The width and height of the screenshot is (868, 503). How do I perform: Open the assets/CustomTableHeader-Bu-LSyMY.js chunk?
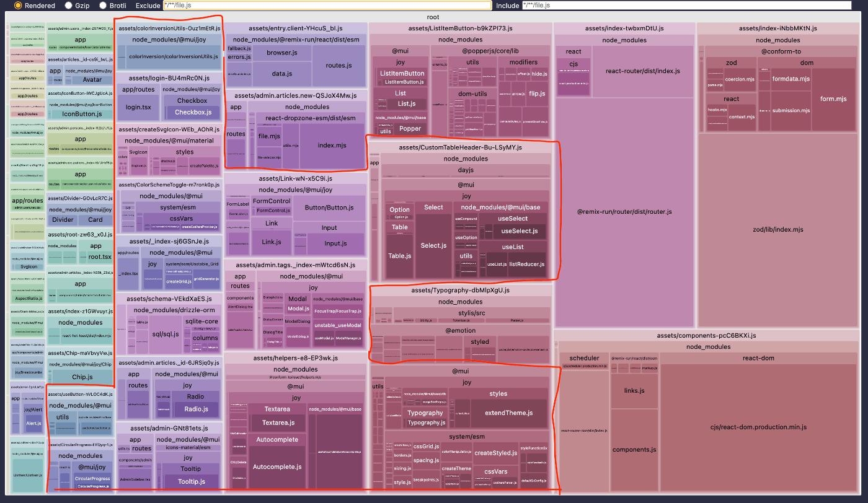460,147
